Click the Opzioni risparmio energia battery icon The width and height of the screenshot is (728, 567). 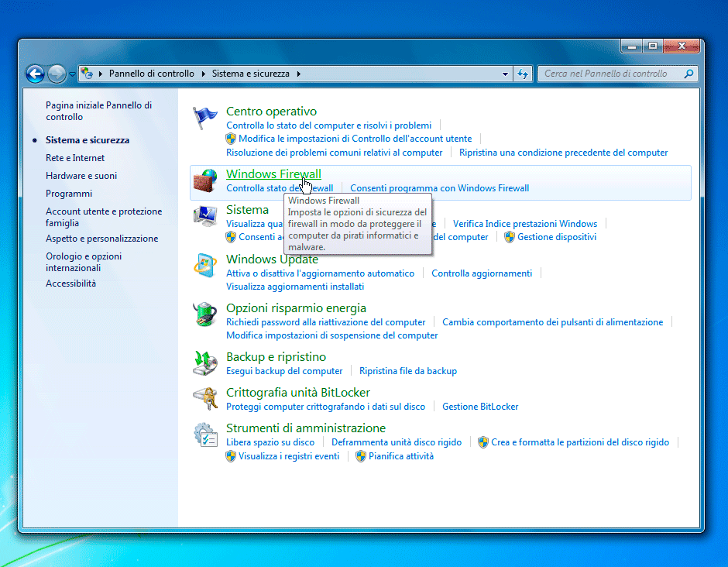coord(204,314)
